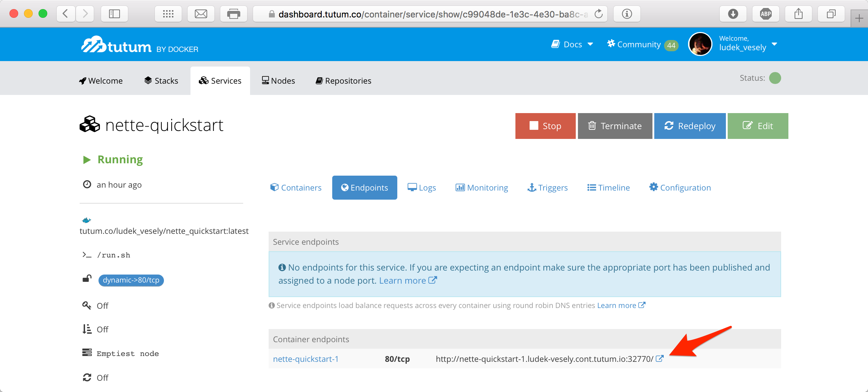
Task: Open the Nodes navigation tab
Action: pyautogui.click(x=278, y=81)
